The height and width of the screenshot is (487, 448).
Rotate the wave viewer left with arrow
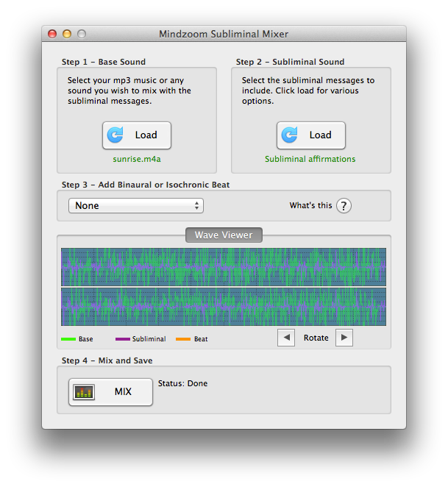coord(286,338)
